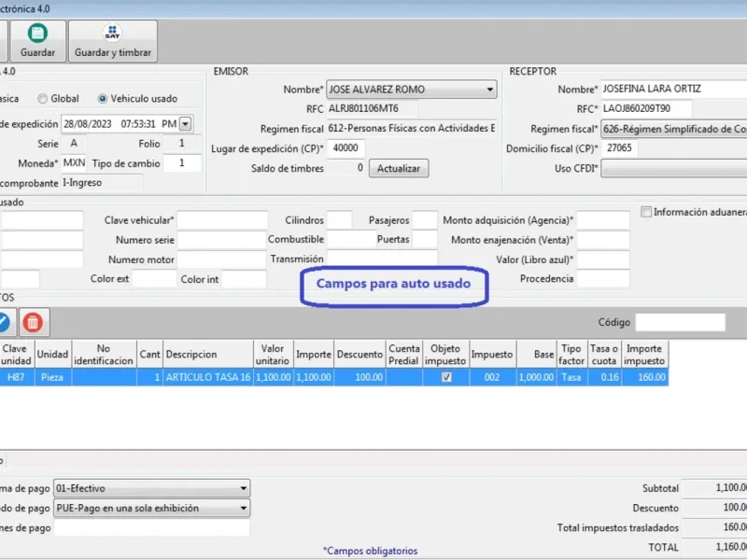Image resolution: width=747 pixels, height=560 pixels.
Task: Click the Actualizar button
Action: pyautogui.click(x=399, y=169)
